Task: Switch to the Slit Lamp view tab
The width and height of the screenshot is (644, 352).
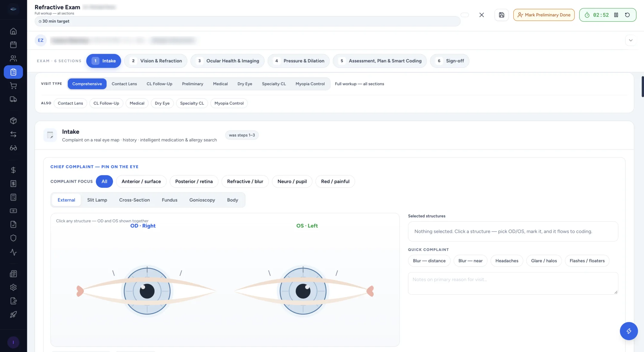Action: [x=97, y=200]
